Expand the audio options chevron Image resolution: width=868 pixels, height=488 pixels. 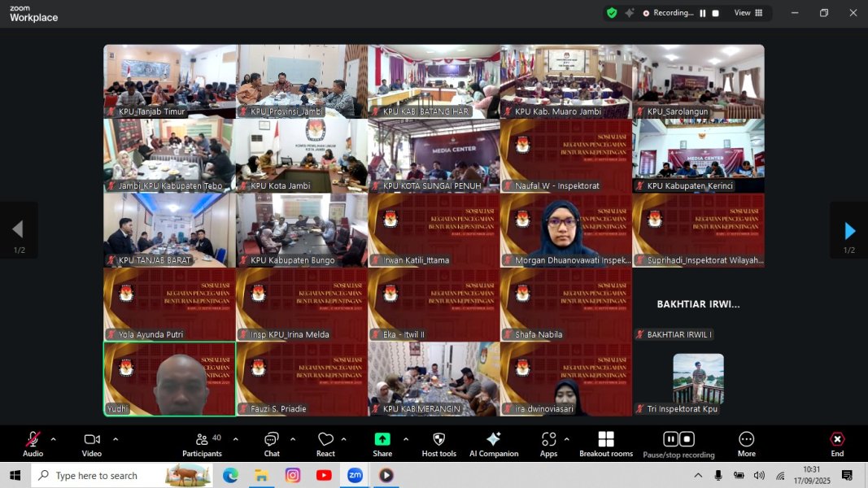54,439
